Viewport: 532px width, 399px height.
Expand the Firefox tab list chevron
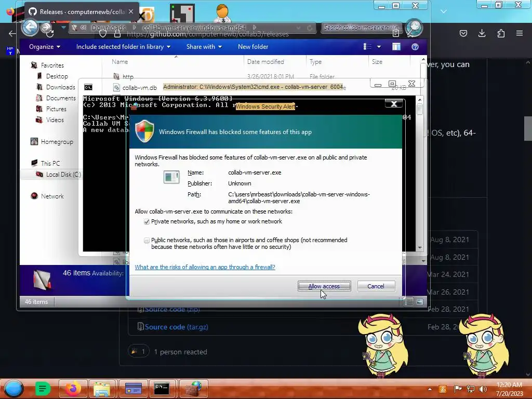[444, 11]
